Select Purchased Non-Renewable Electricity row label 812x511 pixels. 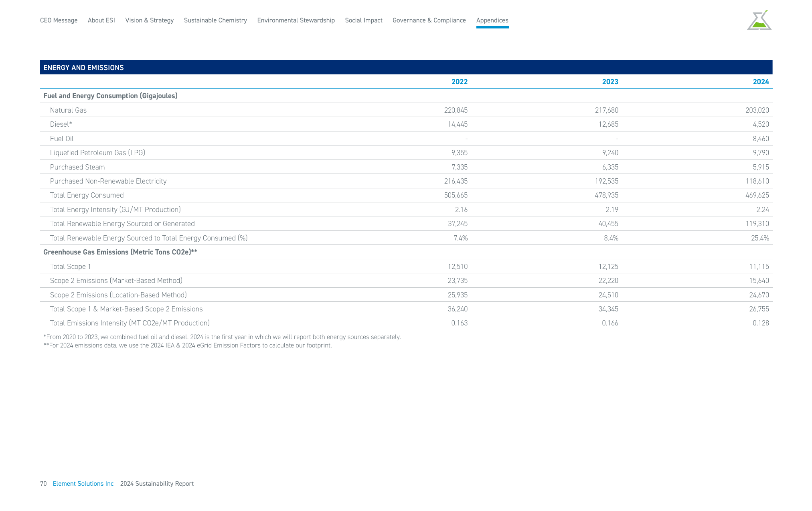[108, 181]
